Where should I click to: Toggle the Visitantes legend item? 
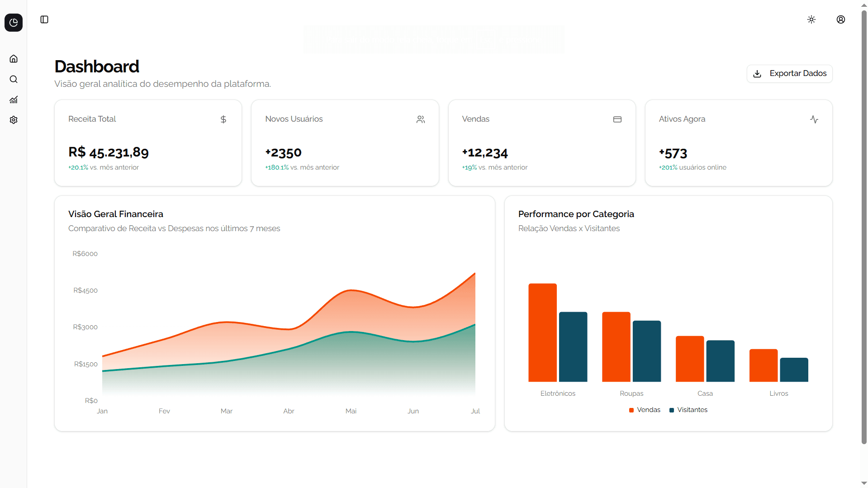(x=688, y=410)
